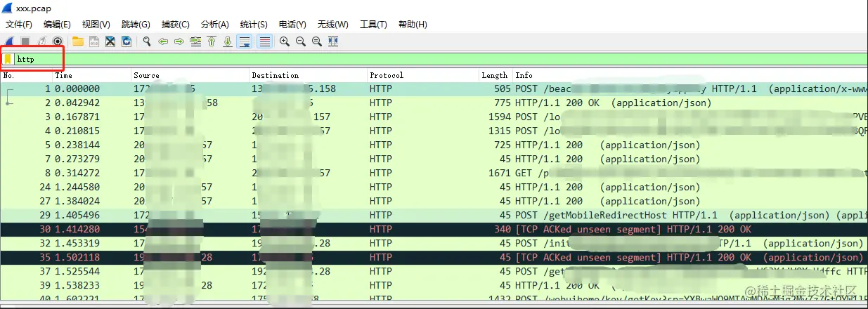Open the 帮助(H) menu
This screenshot has height=309, width=868.
(x=413, y=25)
